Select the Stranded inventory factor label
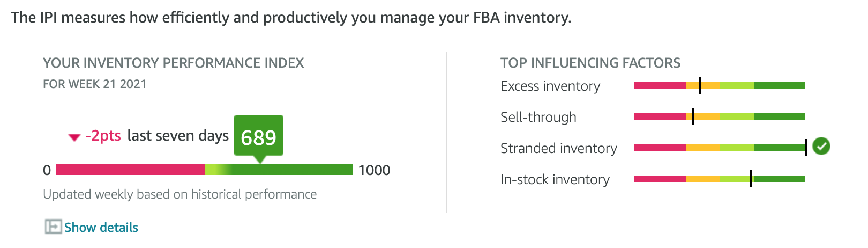Screen dimensions: 868x248 click(559, 148)
